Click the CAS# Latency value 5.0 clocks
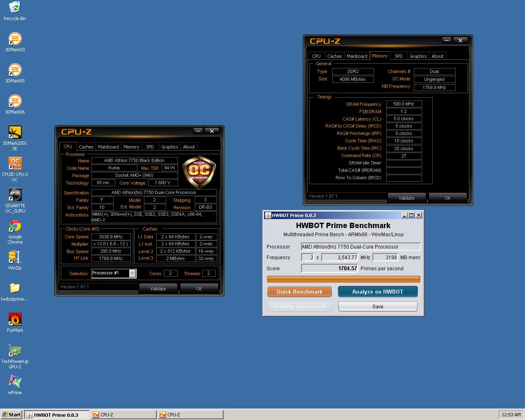525x420 pixels. 404,119
